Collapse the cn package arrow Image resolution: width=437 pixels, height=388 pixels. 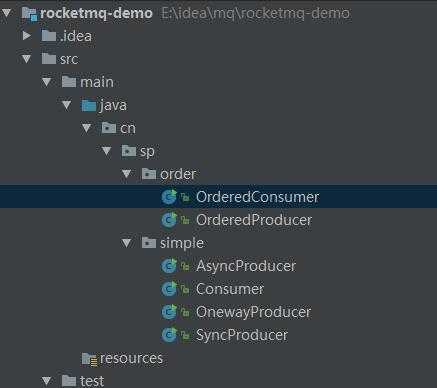(87, 128)
